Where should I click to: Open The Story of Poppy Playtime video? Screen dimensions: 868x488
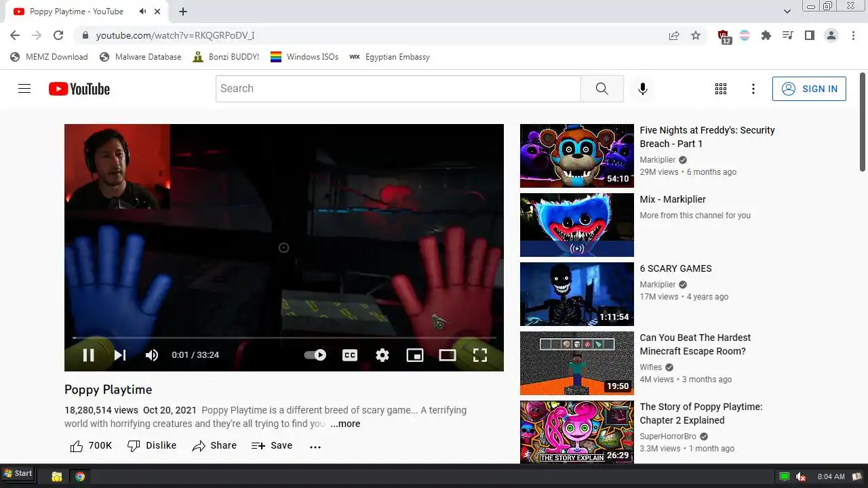click(x=701, y=413)
